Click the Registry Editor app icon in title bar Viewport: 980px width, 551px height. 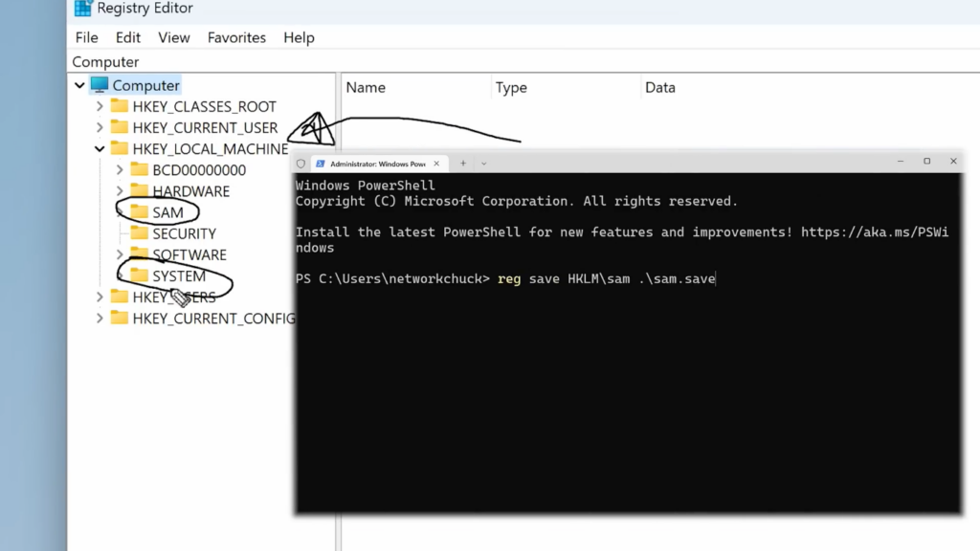coord(82,8)
